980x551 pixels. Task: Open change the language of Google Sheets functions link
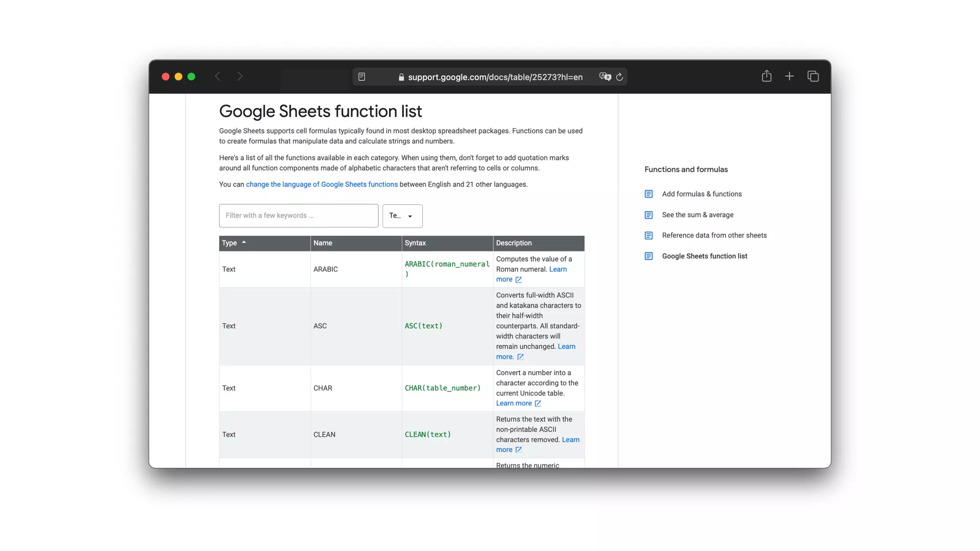point(322,184)
